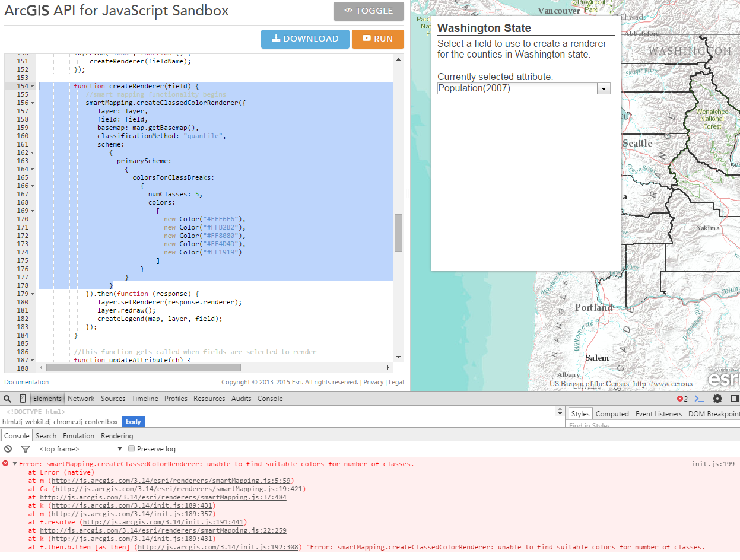Open the smartMapping.js:22:259 stack link
Image resolution: width=740 pixels, height=560 pixels.
pos(163,530)
